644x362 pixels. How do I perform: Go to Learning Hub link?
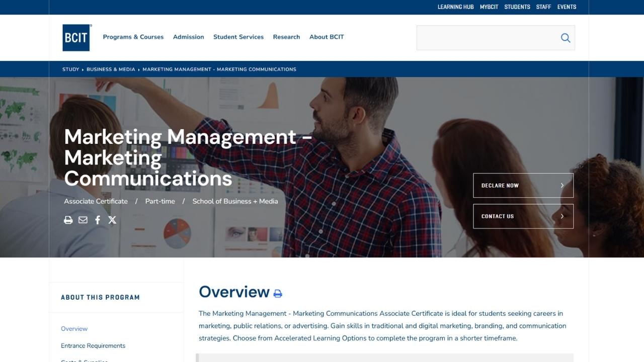pyautogui.click(x=456, y=7)
